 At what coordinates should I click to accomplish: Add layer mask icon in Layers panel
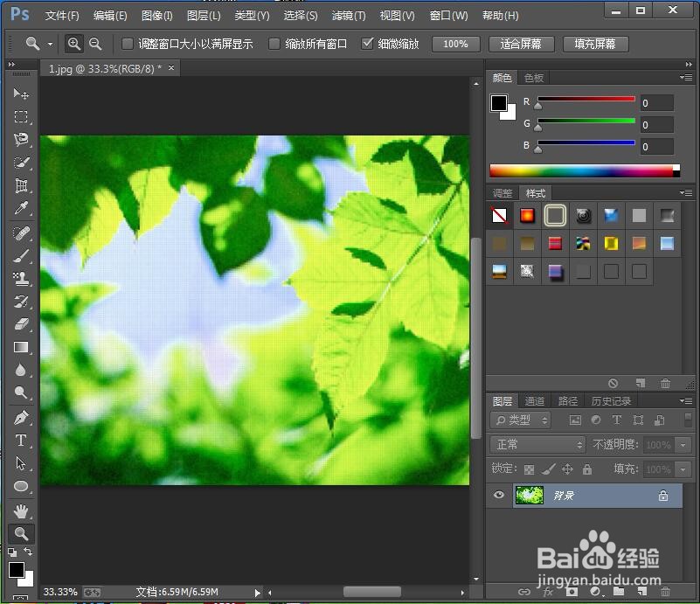(x=572, y=592)
